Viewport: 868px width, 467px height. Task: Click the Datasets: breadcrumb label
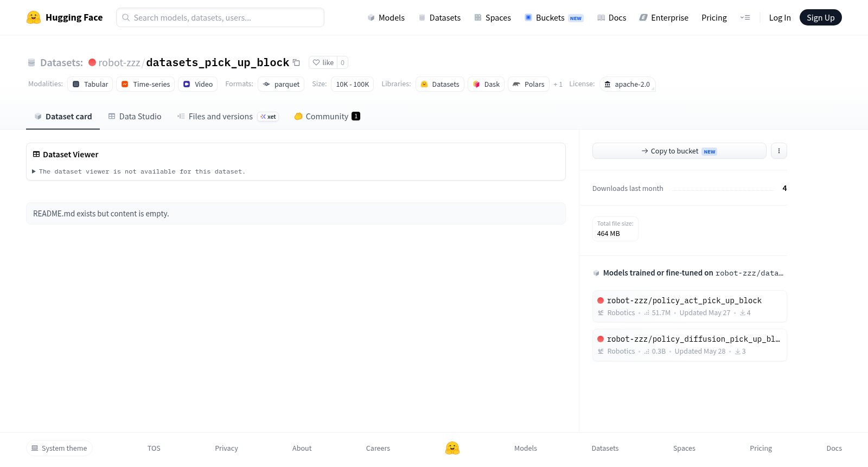61,62
